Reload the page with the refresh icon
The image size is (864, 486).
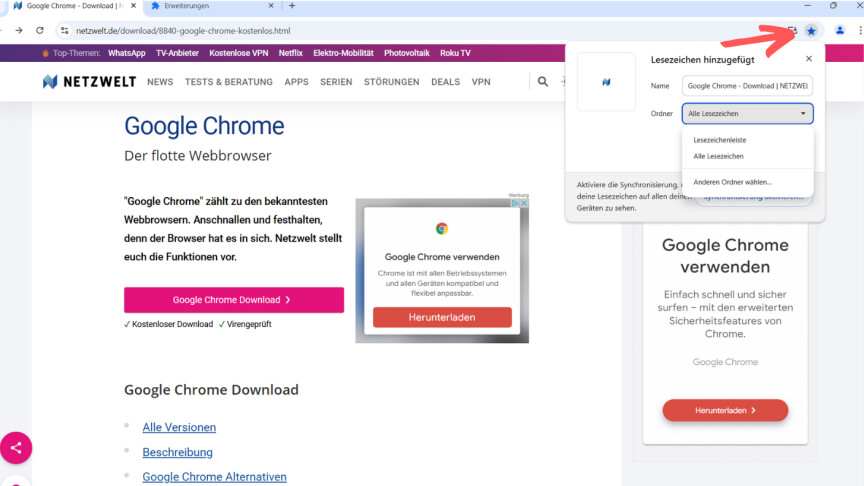[40, 31]
